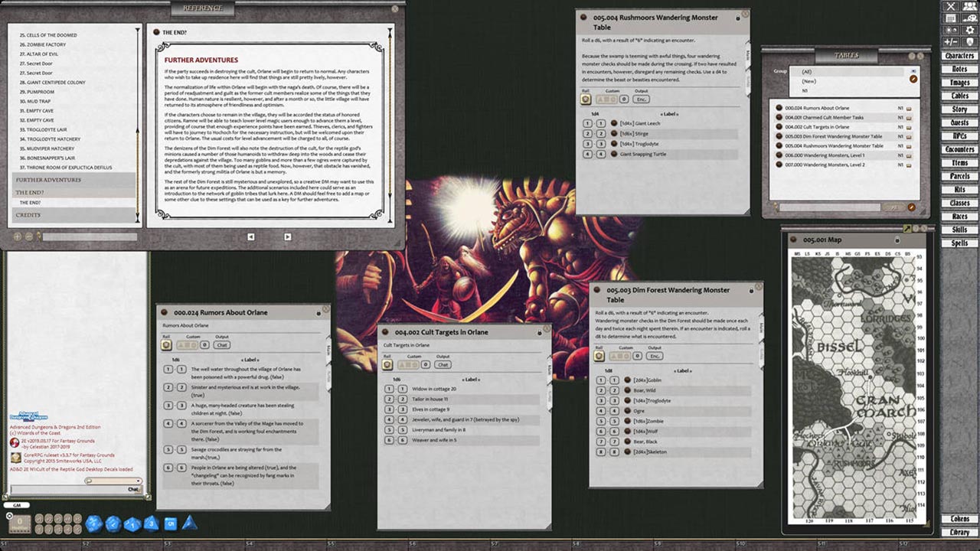Expand the FURTHER ADVENTURES section in the reference index

pyautogui.click(x=50, y=179)
